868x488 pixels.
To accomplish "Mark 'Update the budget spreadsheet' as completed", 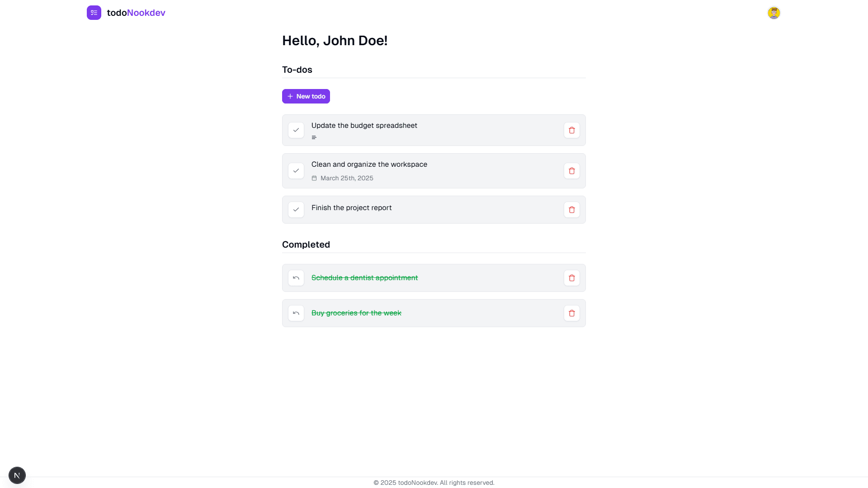I will click(x=296, y=130).
